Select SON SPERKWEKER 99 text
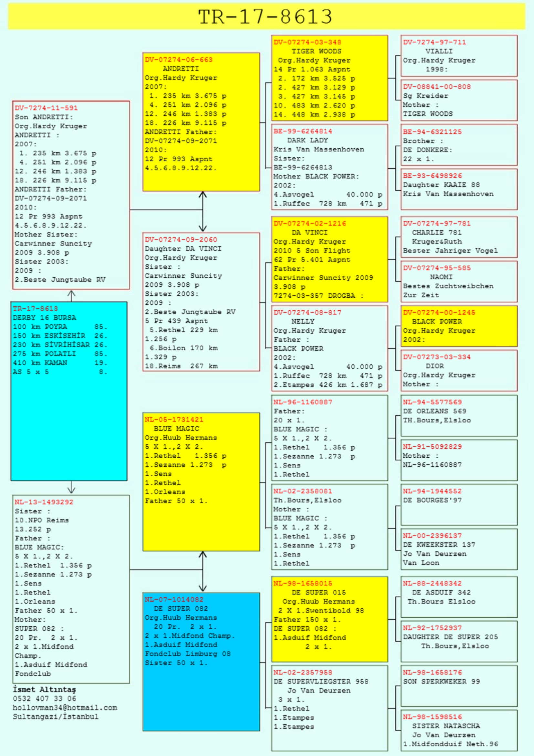 (442, 681)
